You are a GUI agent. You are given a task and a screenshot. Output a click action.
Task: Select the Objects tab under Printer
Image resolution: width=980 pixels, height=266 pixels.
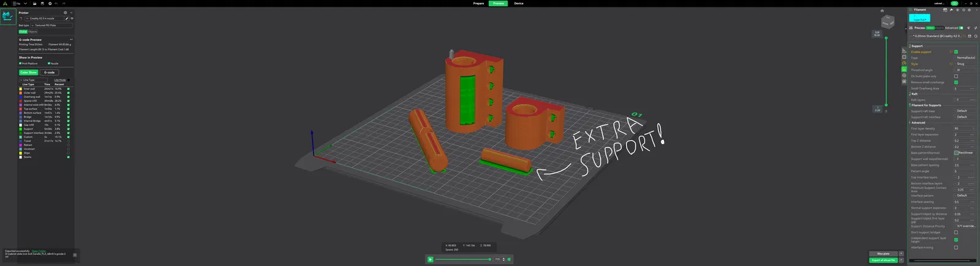pyautogui.click(x=32, y=32)
